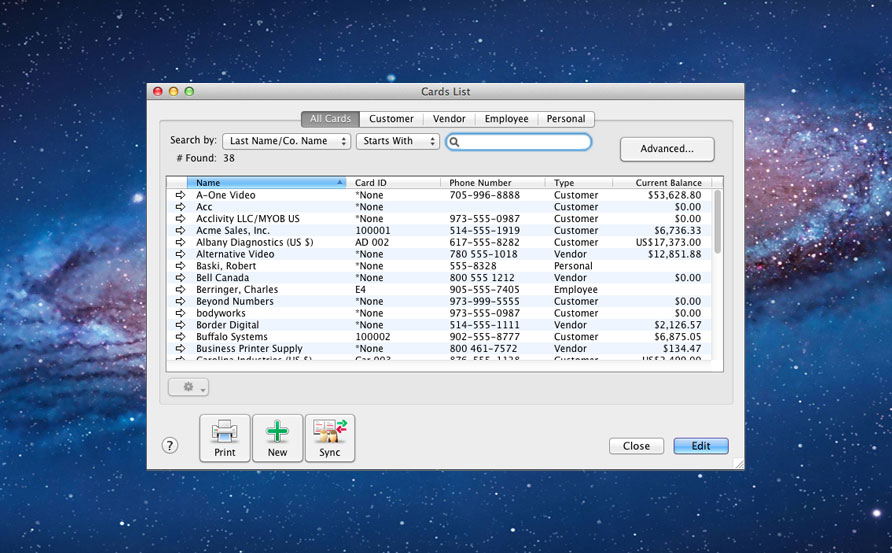
Task: Click zoom arrow for Acclivity LLC/MYOB US
Action: [x=180, y=218]
